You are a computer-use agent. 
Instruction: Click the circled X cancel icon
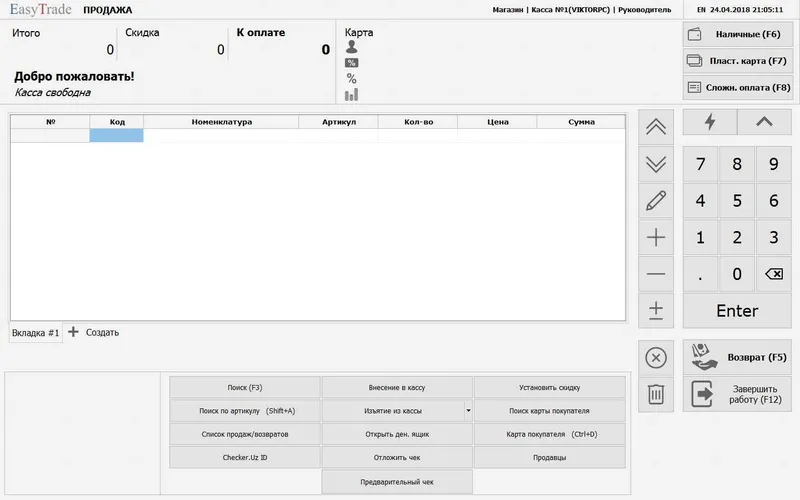656,358
